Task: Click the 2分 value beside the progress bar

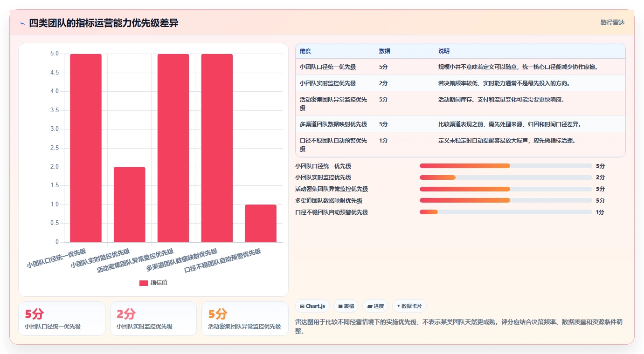Action: [x=600, y=177]
